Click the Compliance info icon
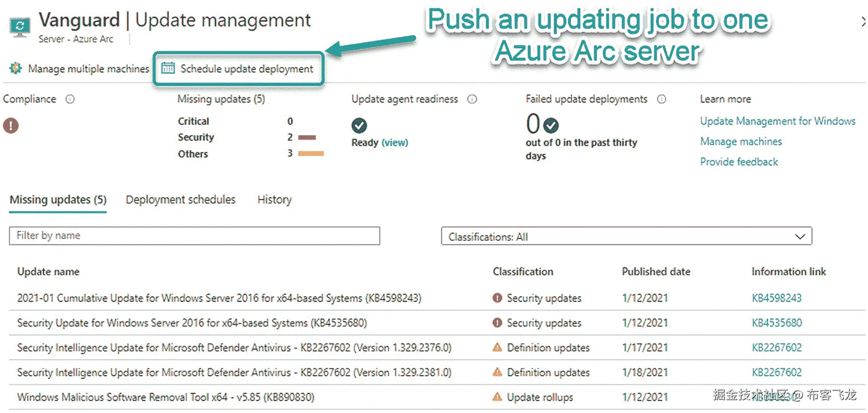 click(x=70, y=99)
